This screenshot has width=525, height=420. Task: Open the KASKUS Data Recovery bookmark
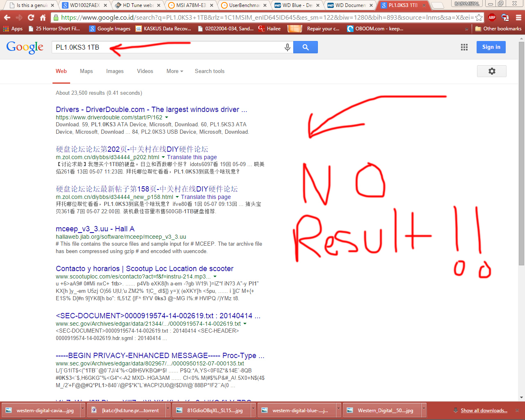pos(163,29)
